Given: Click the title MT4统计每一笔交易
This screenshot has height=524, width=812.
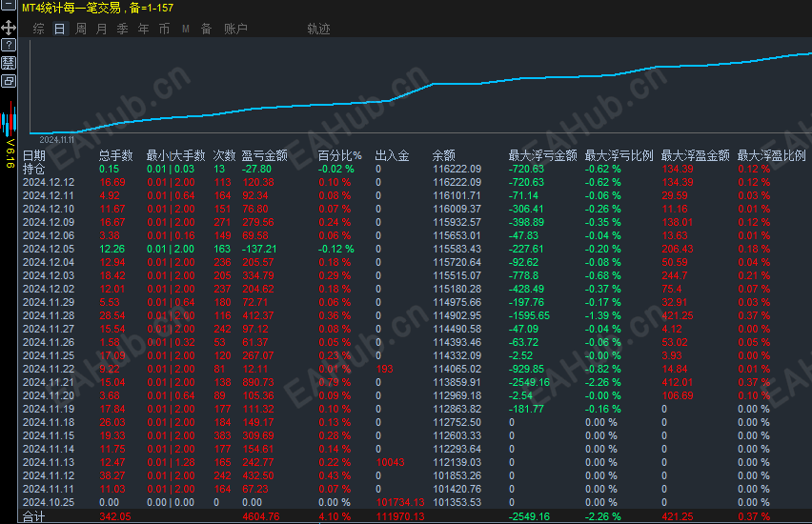Looking at the screenshot, I should coord(71,8).
